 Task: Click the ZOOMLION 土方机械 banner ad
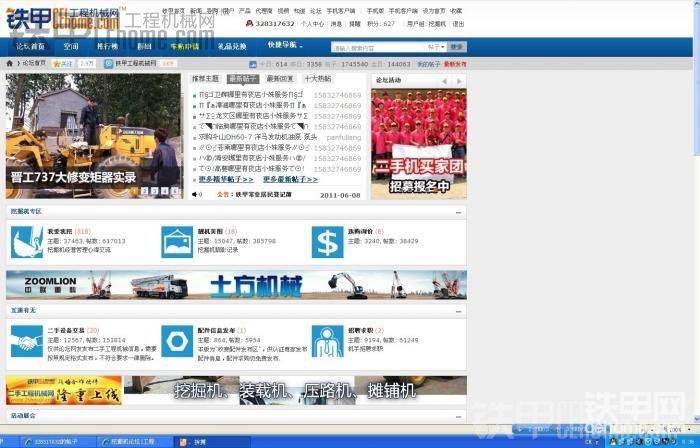pos(236,285)
